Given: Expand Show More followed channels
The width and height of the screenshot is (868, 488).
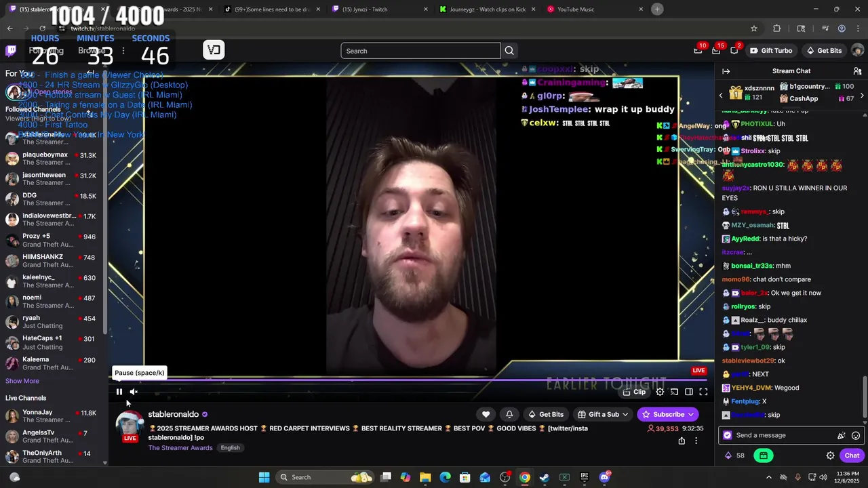Looking at the screenshot, I should point(22,381).
